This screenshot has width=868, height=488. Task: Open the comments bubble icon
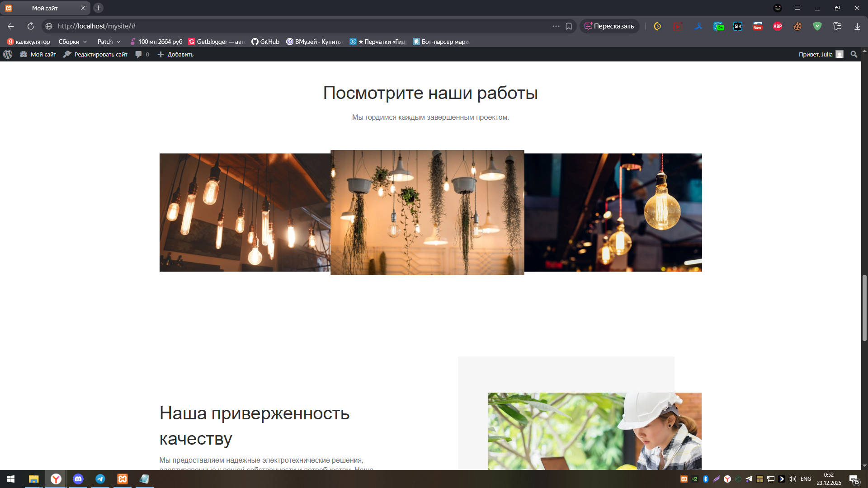click(139, 54)
